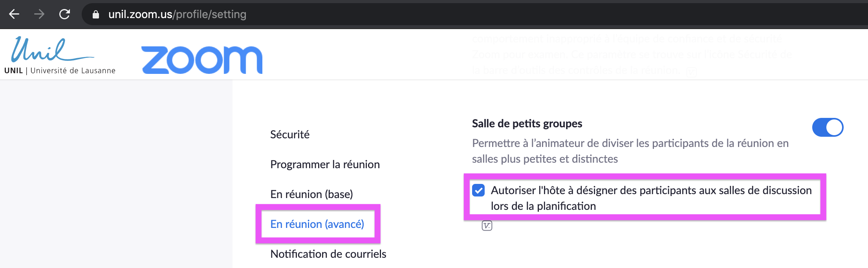Open the Sécurité settings section
The width and height of the screenshot is (868, 268).
(290, 134)
